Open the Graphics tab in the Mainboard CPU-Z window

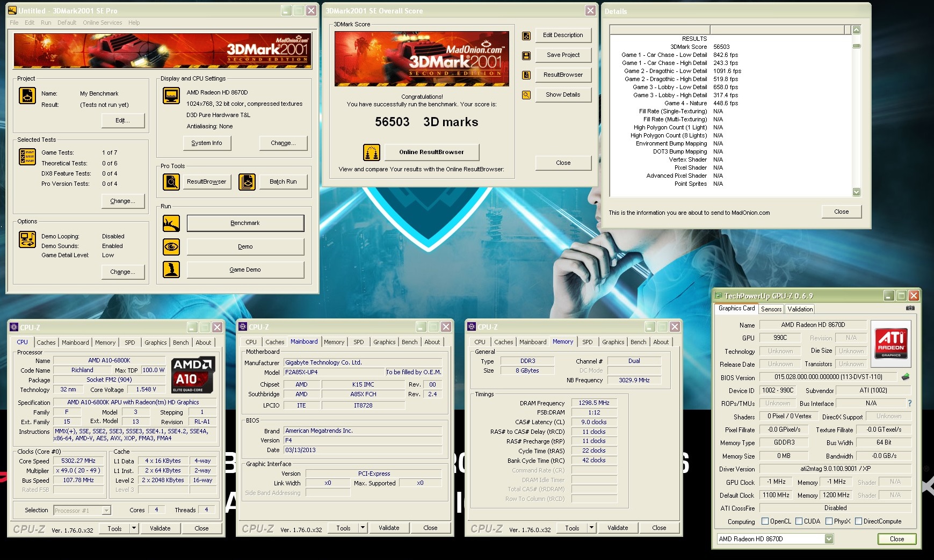click(385, 342)
